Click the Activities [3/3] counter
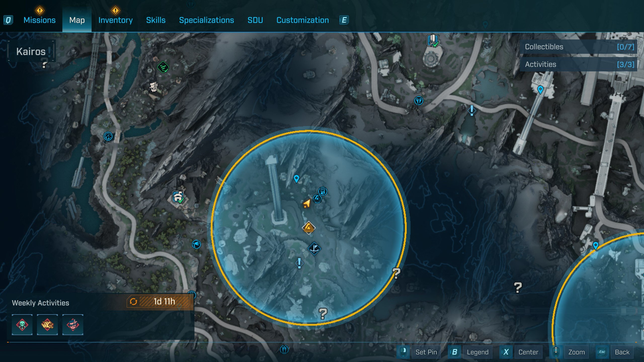This screenshot has height=362, width=644. pos(578,64)
